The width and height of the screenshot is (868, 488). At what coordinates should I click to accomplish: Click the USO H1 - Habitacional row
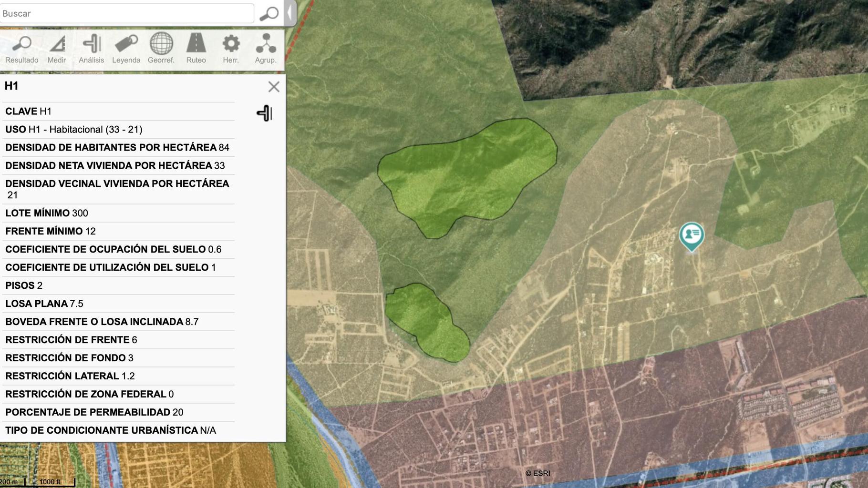click(x=118, y=129)
